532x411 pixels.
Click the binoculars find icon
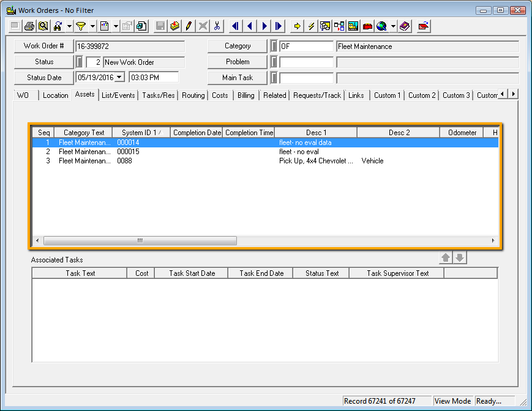click(x=58, y=26)
